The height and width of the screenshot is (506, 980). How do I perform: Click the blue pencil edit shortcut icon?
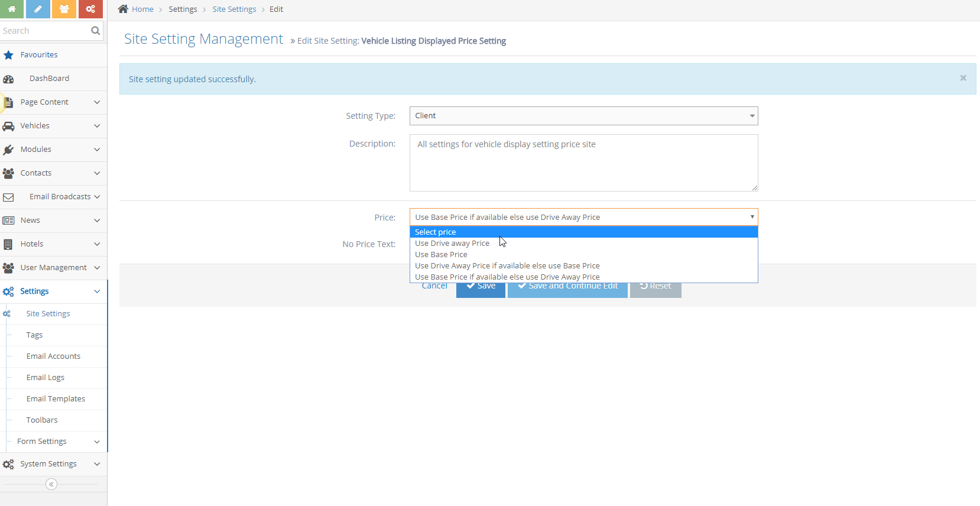coord(38,9)
